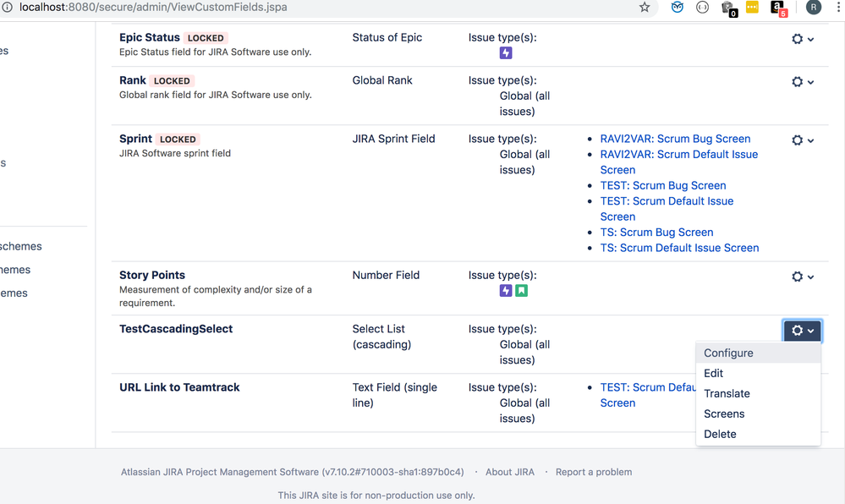
Task: Open TS: Scrum Bug Screen link
Action: pos(656,233)
